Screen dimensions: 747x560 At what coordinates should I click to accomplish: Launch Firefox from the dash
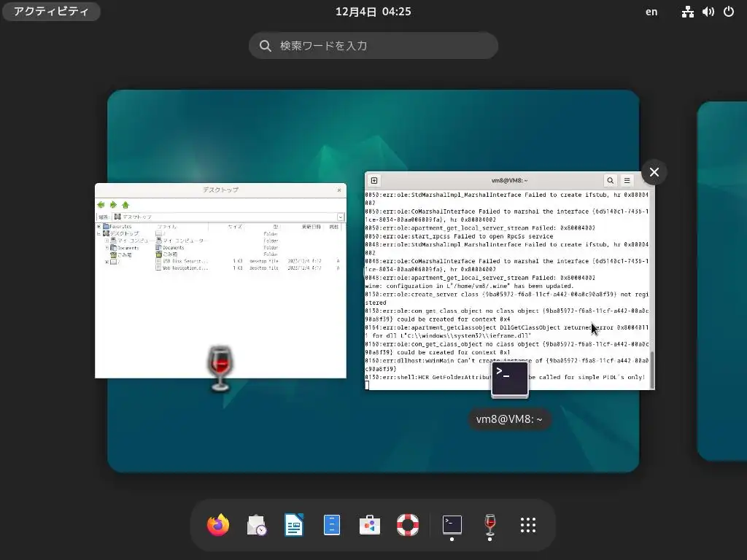[x=218, y=525]
